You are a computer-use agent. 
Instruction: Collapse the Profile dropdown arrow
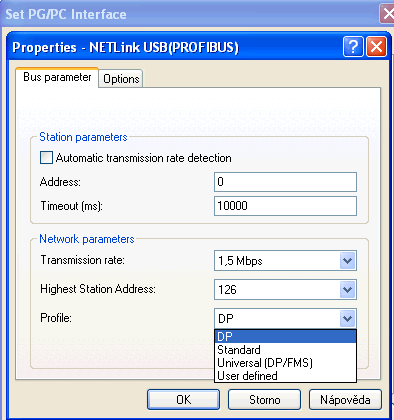348,318
